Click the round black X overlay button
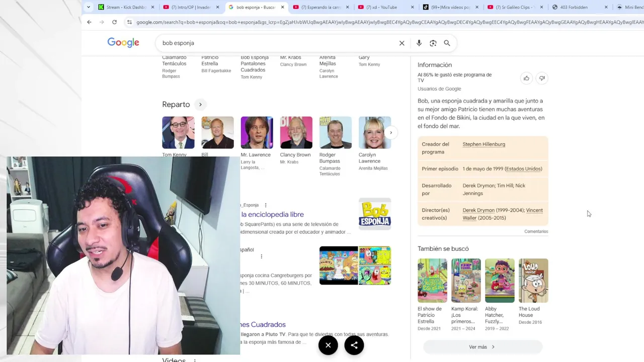Viewport: 644px width, 362px height. [x=328, y=345]
